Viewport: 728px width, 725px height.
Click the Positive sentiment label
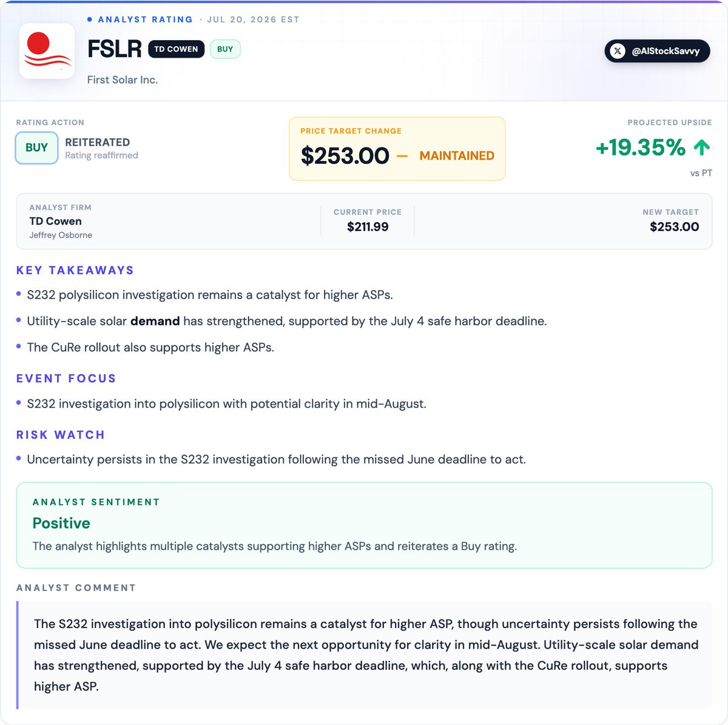tap(61, 523)
